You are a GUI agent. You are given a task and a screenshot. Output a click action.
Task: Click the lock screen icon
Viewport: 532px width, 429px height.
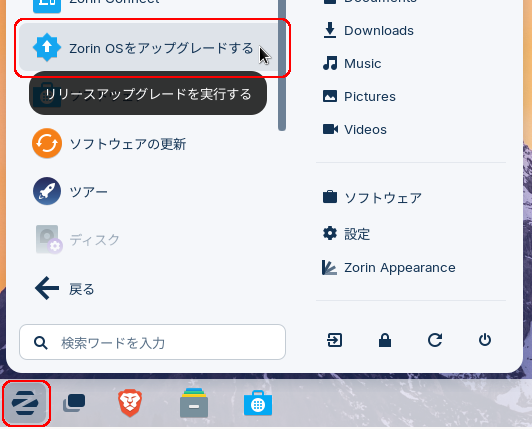(x=385, y=340)
